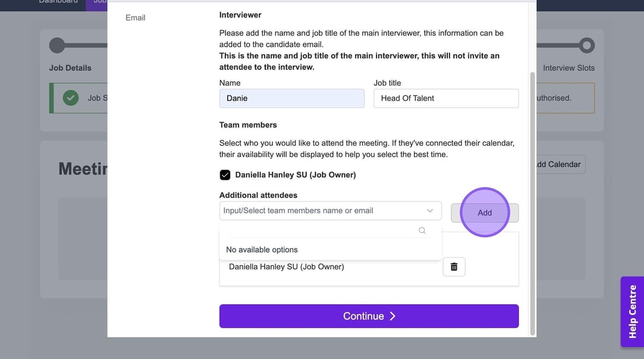This screenshot has width=644, height=359.
Task: Uncheck Daniella Hanley SU (Job Owner) checkbox
Action: 225,175
